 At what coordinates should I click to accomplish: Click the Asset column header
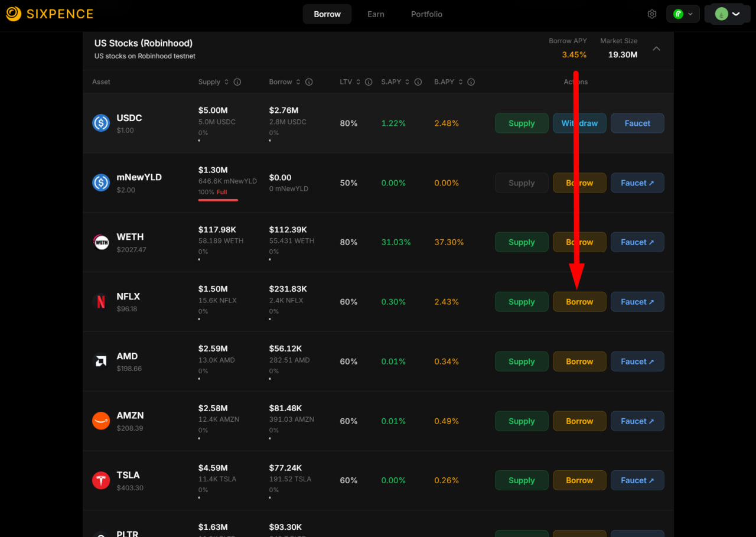tap(101, 82)
